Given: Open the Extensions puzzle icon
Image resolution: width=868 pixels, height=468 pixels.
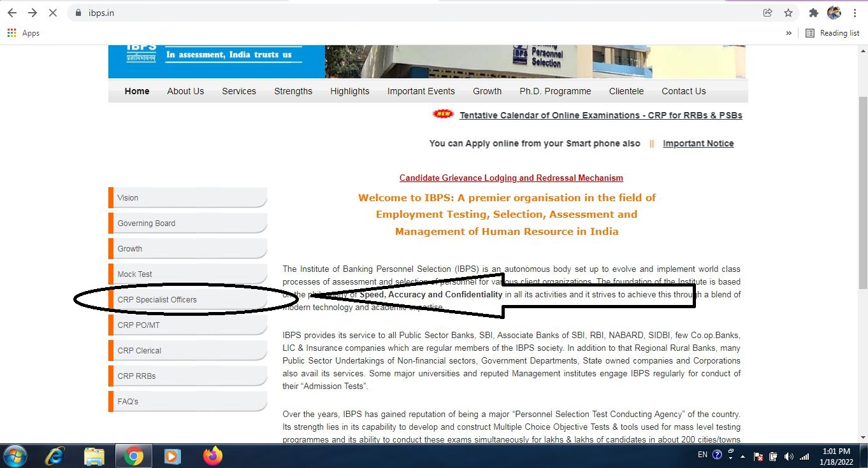Looking at the screenshot, I should coord(813,13).
